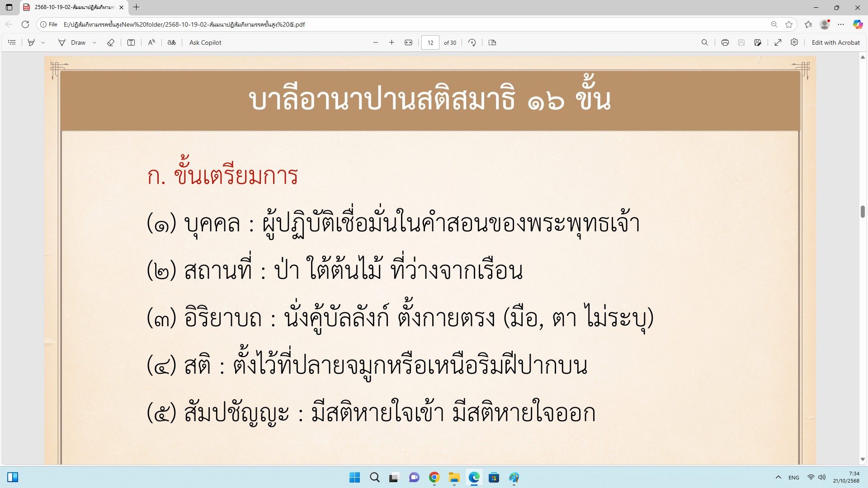Click the vertical scrollbar thumb

[863, 211]
